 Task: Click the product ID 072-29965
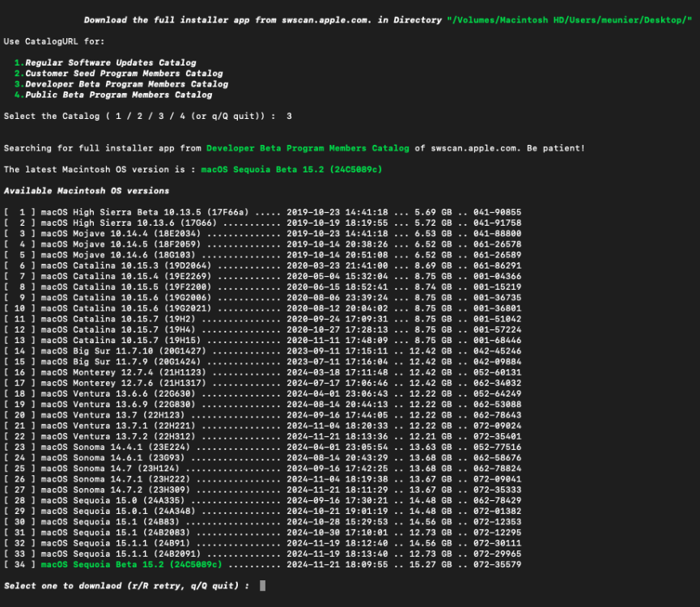498,554
